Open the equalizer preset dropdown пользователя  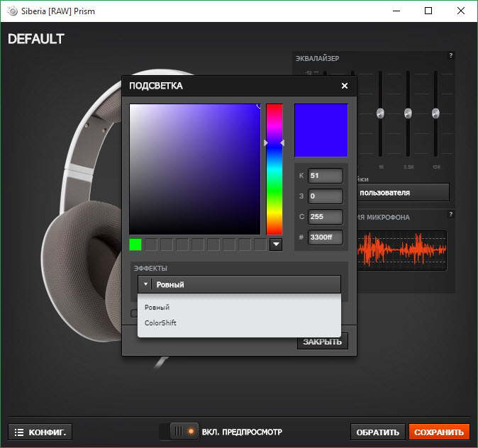[x=403, y=193]
